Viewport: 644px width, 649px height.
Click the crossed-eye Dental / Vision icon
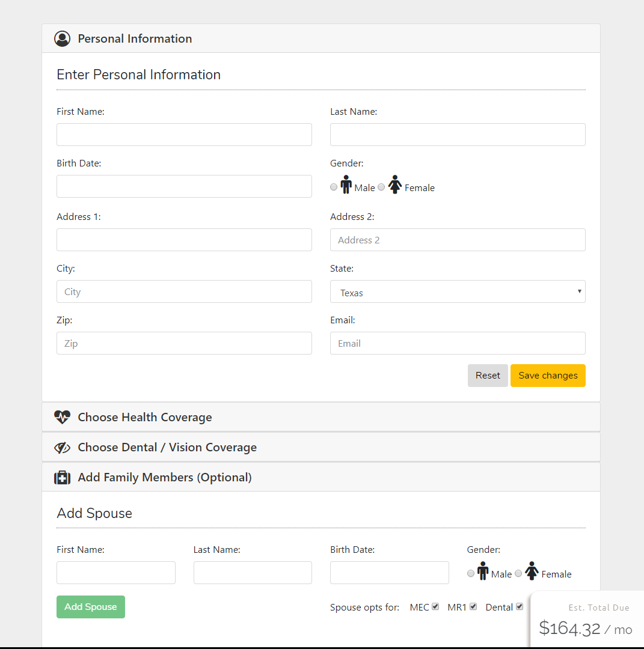point(62,447)
